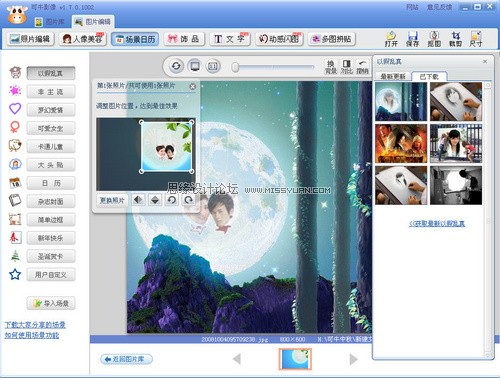Image resolution: width=500 pixels, height=378 pixels.
Task: Click the 打开 open file icon
Action: (391, 39)
